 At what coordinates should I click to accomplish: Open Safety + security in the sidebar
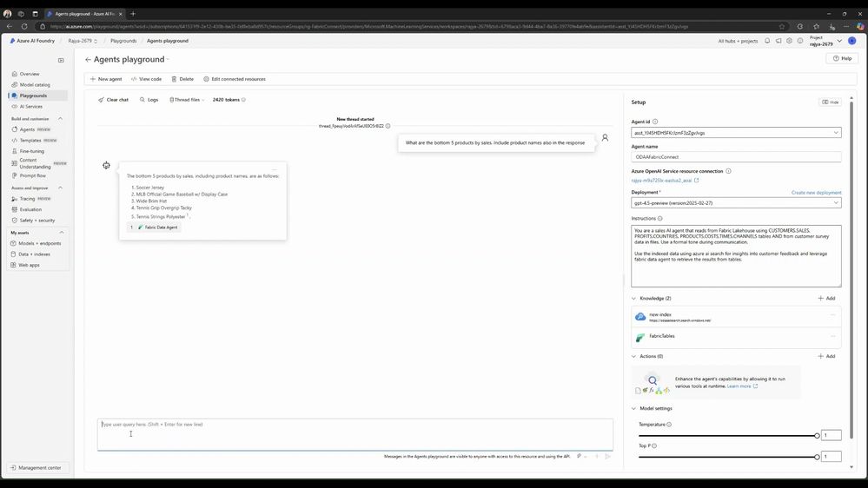point(37,221)
